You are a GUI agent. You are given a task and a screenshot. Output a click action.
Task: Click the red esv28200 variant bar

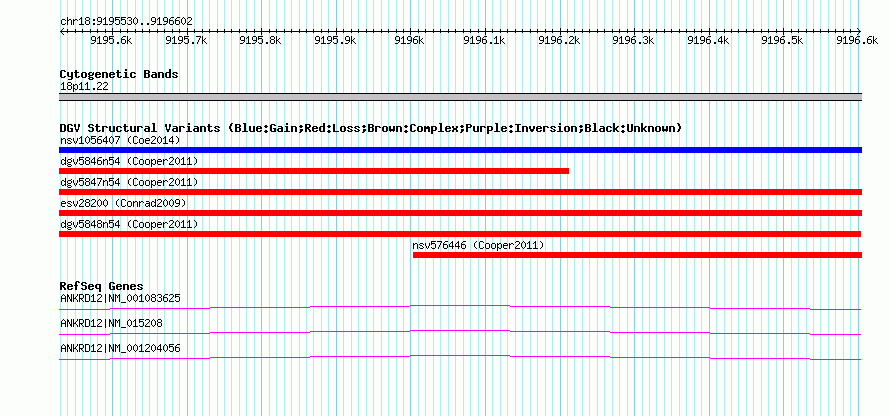[460, 213]
